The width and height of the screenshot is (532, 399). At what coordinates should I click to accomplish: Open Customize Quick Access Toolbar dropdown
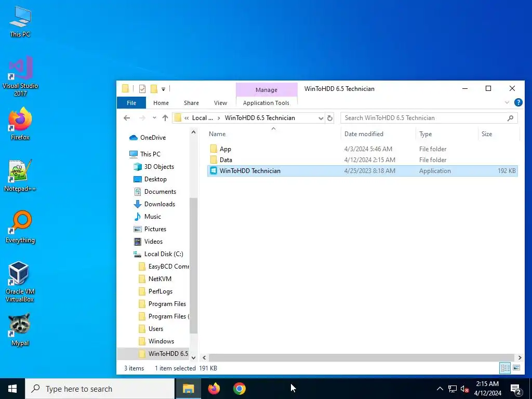163,89
